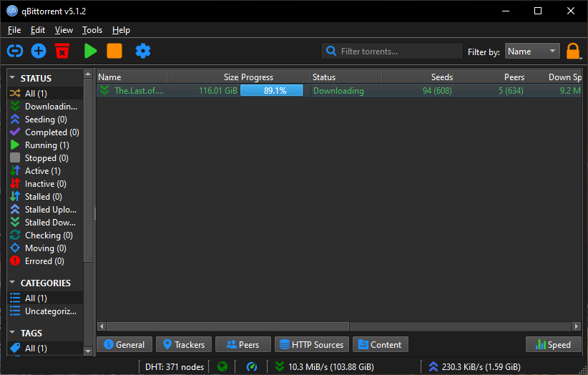Sort by the Seeds column header
Image resolution: width=588 pixels, height=375 pixels.
pyautogui.click(x=418, y=77)
